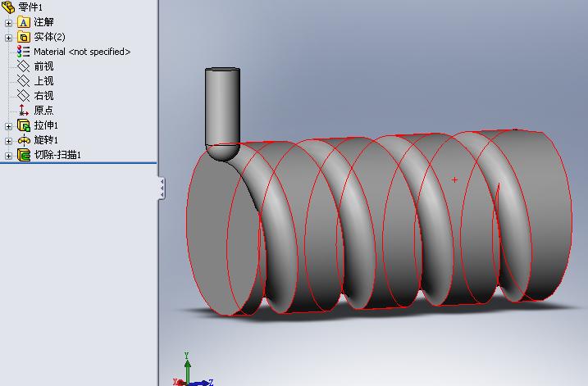
Task: Expand the 实体(2) node
Action: coord(8,38)
